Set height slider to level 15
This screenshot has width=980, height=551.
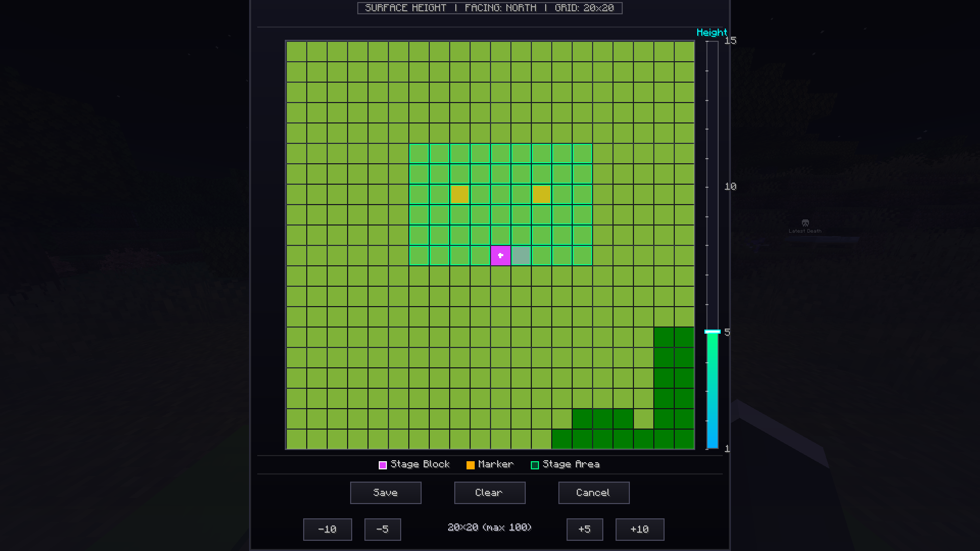pos(712,42)
